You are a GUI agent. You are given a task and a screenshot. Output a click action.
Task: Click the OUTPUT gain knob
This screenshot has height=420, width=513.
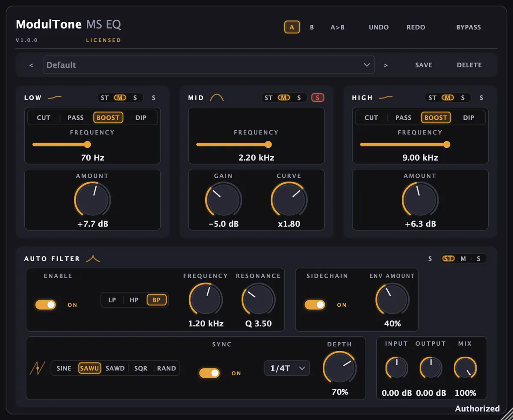pos(431,368)
